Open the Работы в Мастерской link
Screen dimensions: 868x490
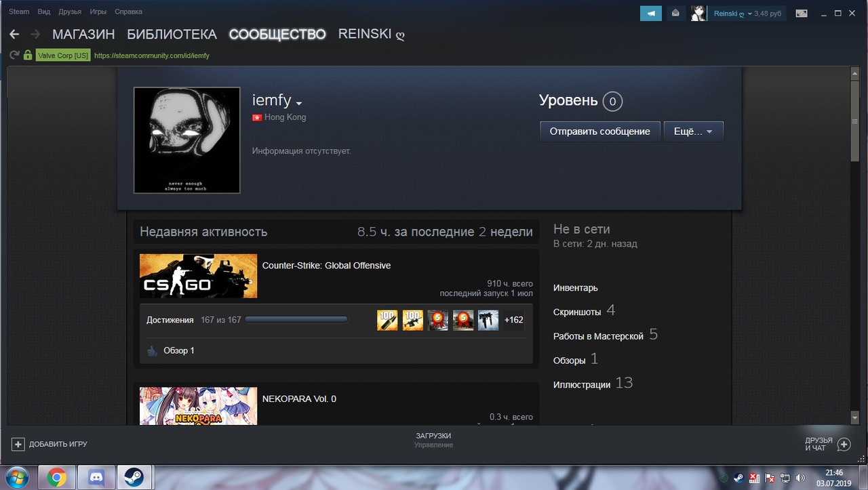coord(598,336)
